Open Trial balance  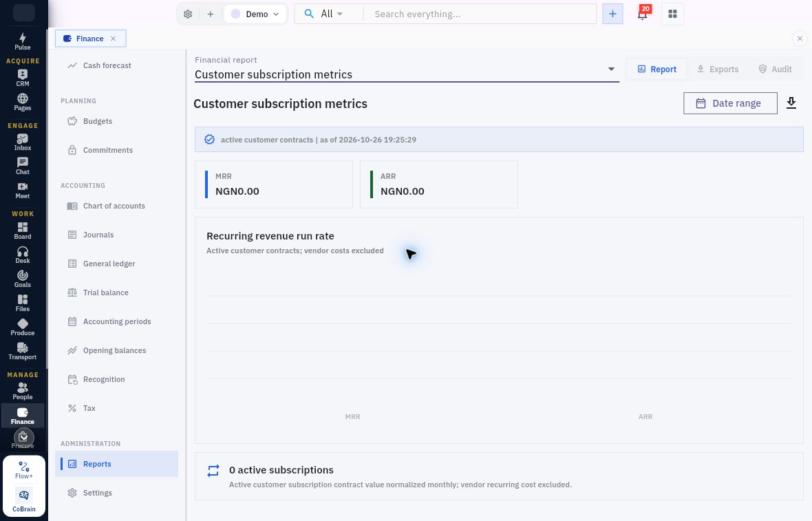[x=116, y=293]
